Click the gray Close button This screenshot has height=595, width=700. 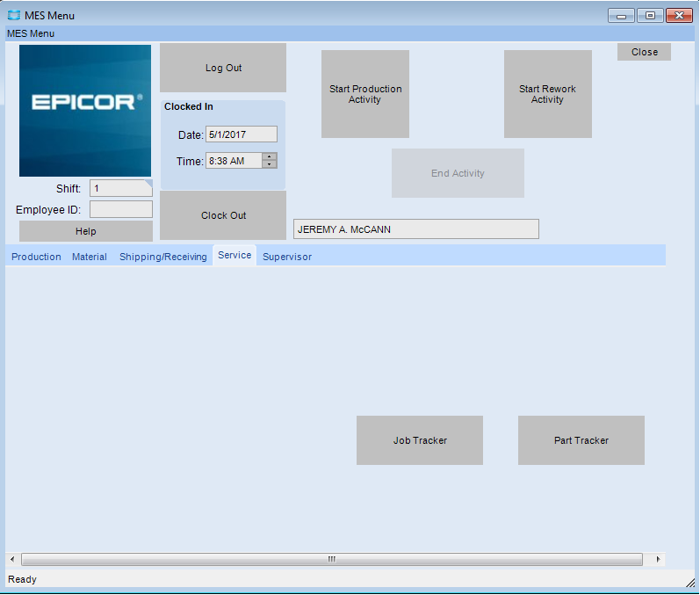pyautogui.click(x=644, y=52)
